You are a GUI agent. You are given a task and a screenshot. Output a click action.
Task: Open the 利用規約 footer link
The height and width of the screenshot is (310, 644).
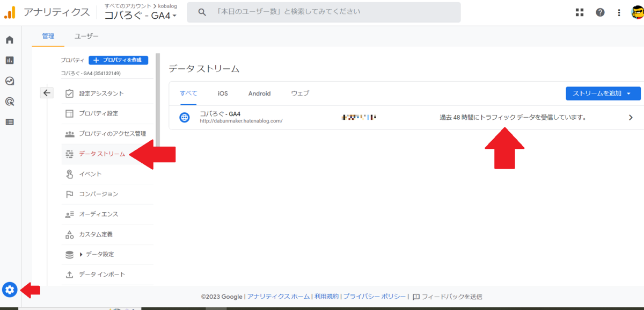[x=326, y=297]
